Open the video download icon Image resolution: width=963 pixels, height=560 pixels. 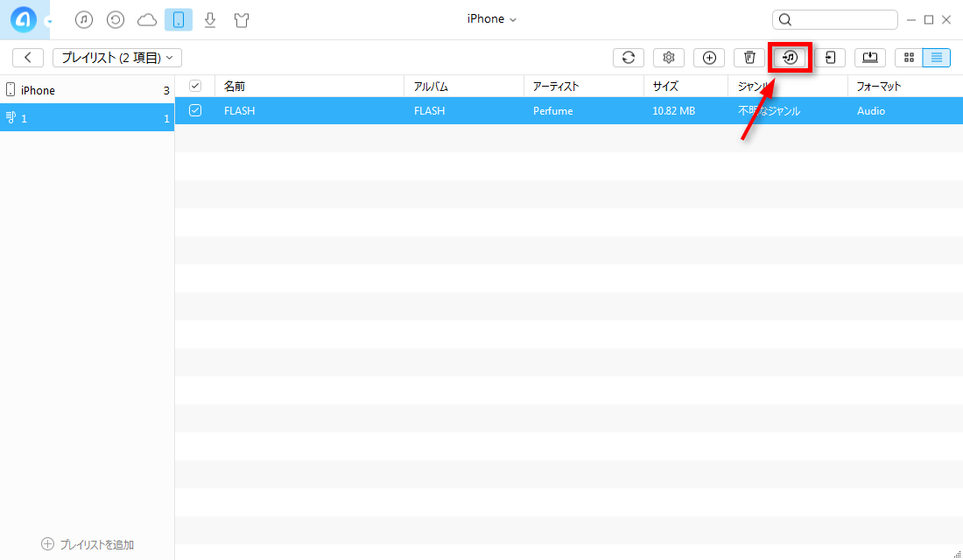coord(210,20)
